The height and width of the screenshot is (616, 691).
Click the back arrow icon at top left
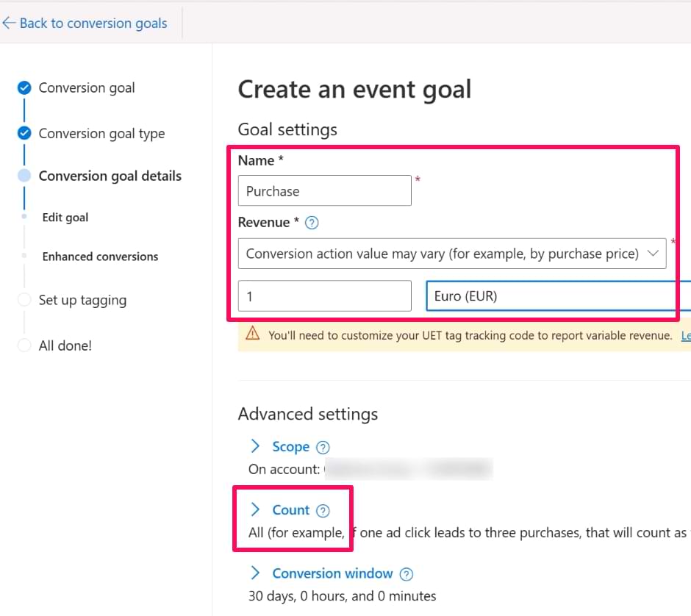coord(9,24)
